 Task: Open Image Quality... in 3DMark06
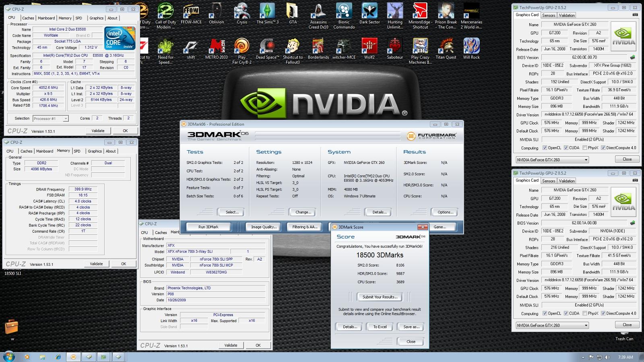264,227
